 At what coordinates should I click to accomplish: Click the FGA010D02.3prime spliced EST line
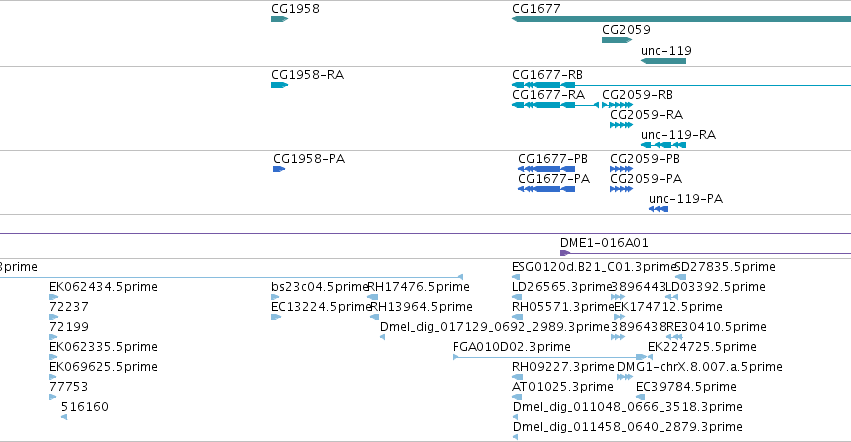(x=552, y=357)
